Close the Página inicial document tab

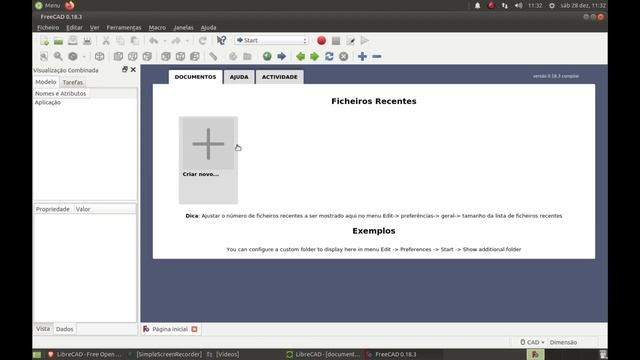point(194,329)
